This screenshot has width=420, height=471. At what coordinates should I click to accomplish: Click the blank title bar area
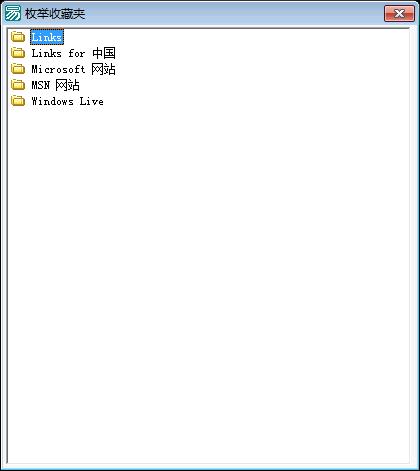233,13
